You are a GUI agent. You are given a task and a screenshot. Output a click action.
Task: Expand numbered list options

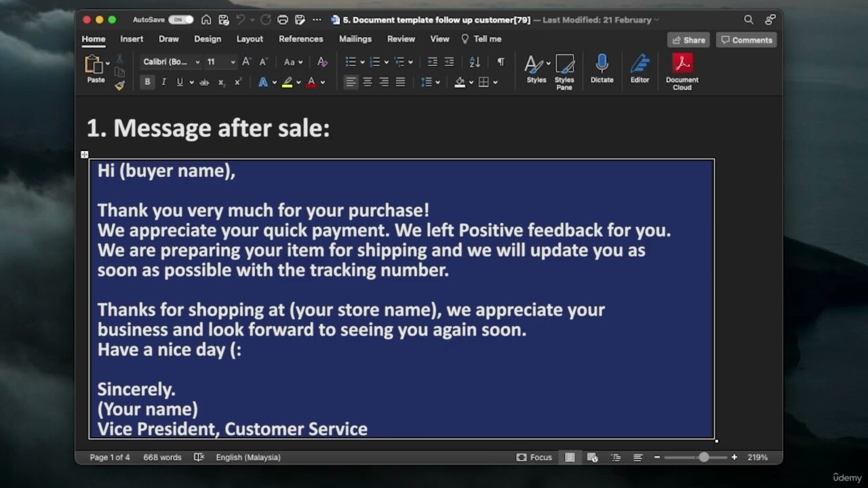click(x=387, y=62)
